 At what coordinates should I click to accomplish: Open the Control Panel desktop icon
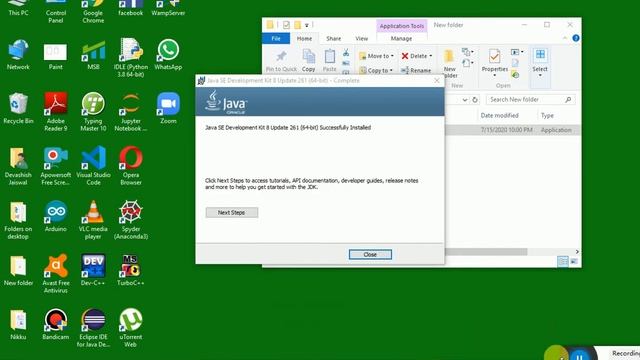pyautogui.click(x=56, y=11)
